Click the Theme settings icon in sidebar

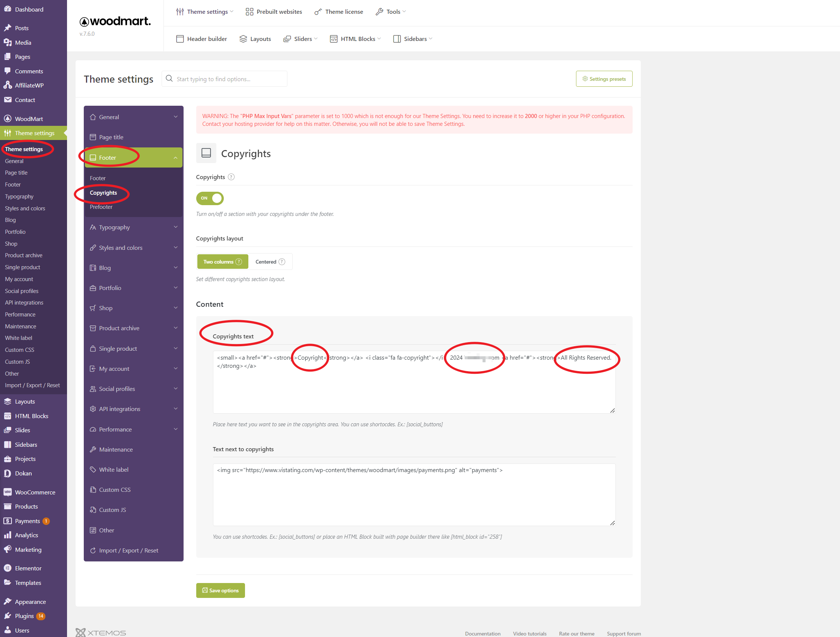(x=9, y=133)
